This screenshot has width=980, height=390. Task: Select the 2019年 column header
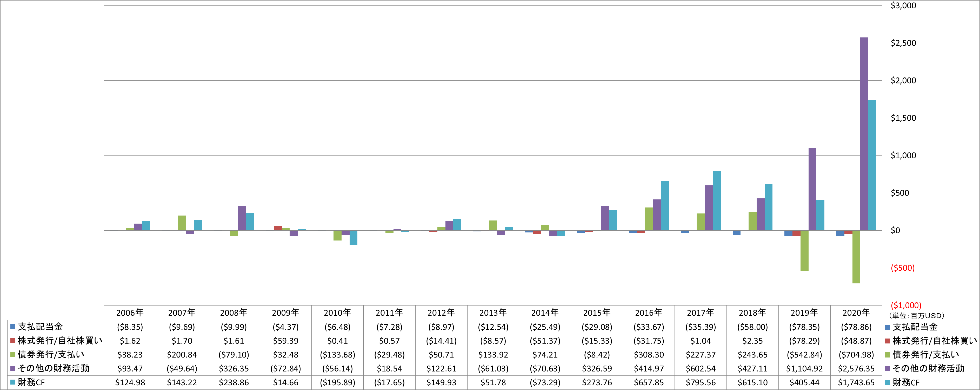pos(805,313)
